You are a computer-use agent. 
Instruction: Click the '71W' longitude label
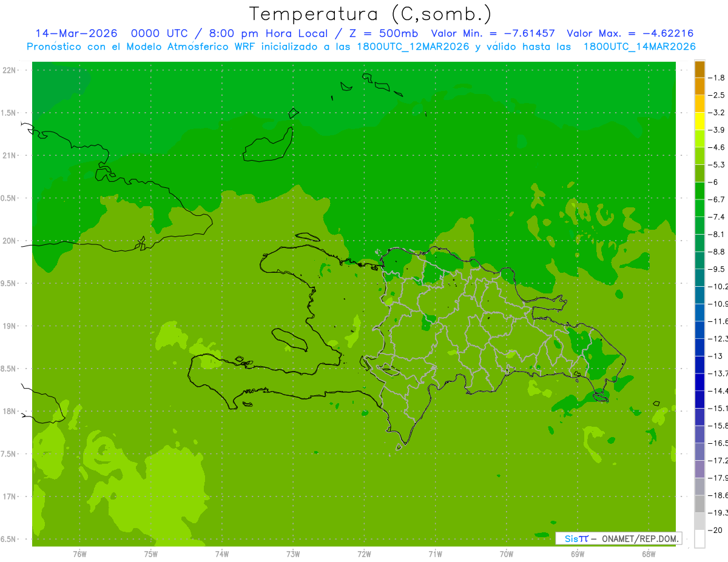tap(435, 554)
